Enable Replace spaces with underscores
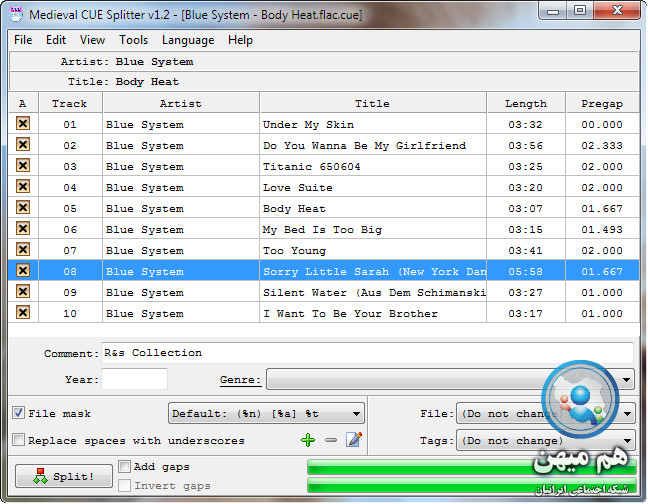Screen dimensions: 648x504 coord(18,440)
